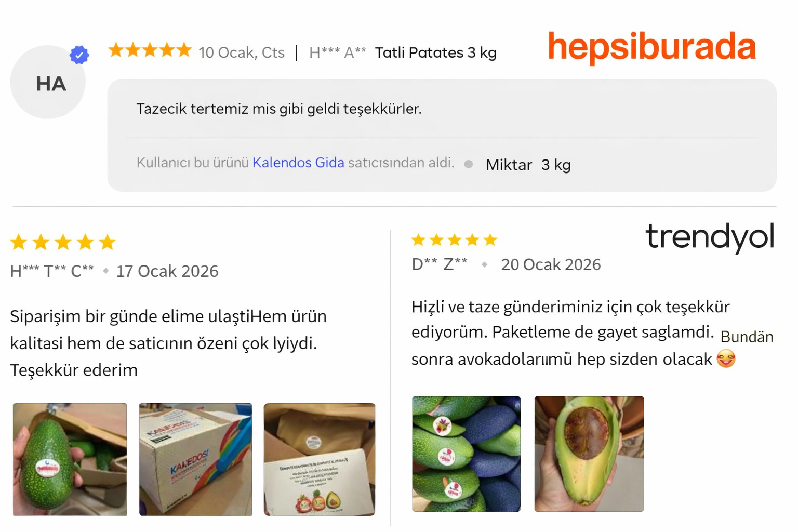798x532 pixels.
Task: Open the Kalendos Gida seller link
Action: [x=298, y=163]
